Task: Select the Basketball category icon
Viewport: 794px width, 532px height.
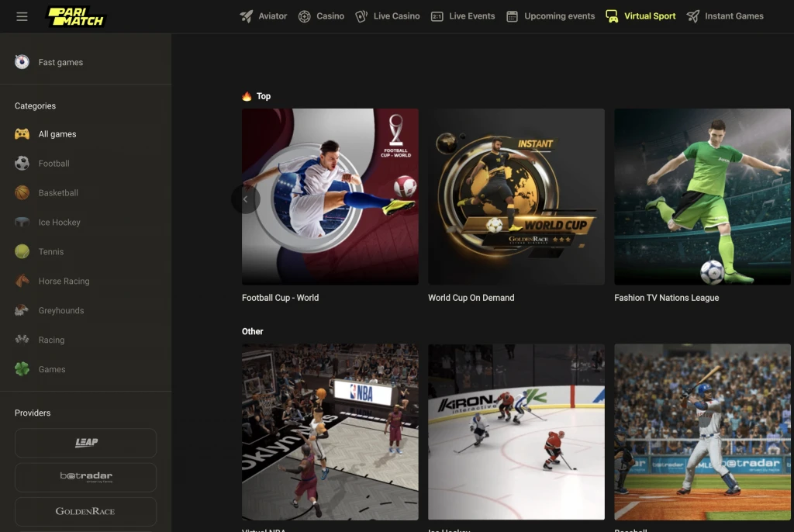Action: pyautogui.click(x=22, y=193)
